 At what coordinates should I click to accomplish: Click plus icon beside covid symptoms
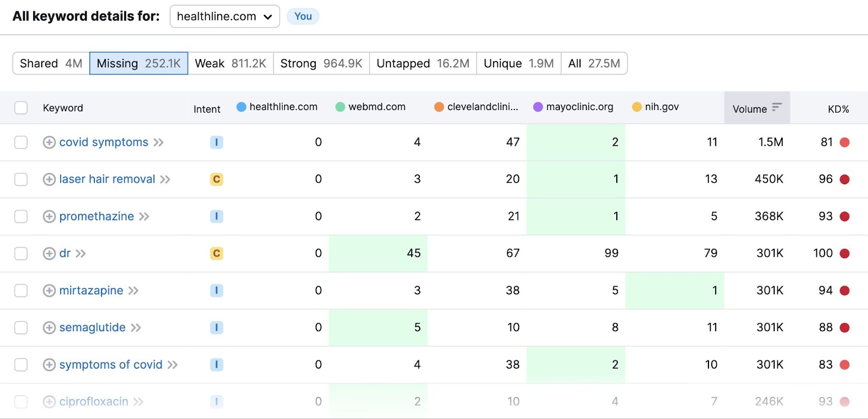point(49,142)
